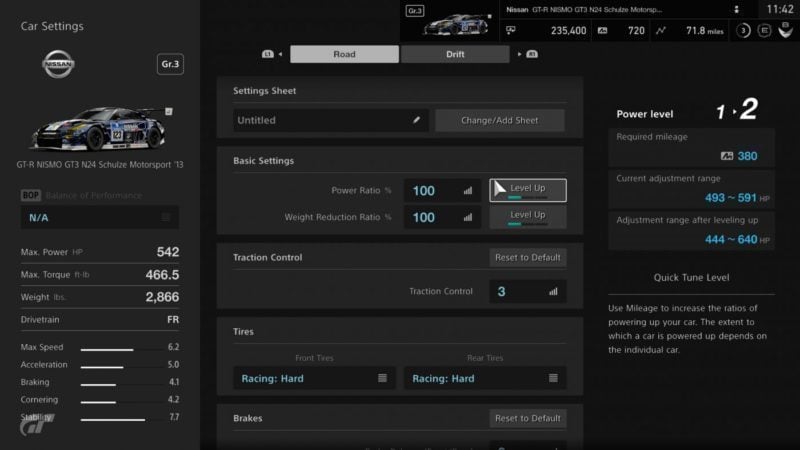Click the 11:42 clock
The height and width of the screenshot is (450, 800).
(x=780, y=10)
